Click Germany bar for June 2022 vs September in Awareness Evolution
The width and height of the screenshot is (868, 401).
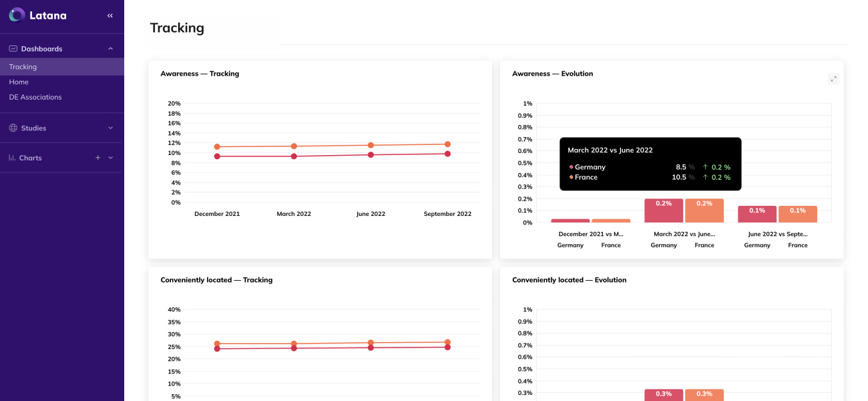[757, 214]
